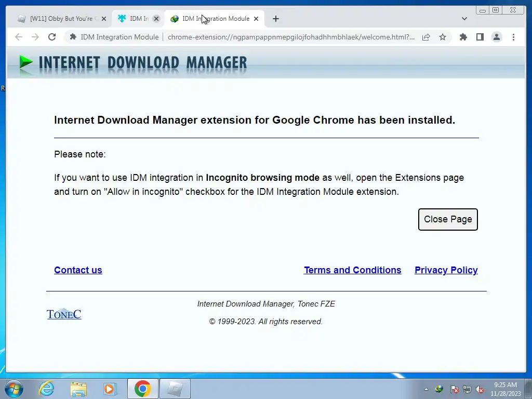Click the Close Page button
532x399 pixels.
point(448,220)
